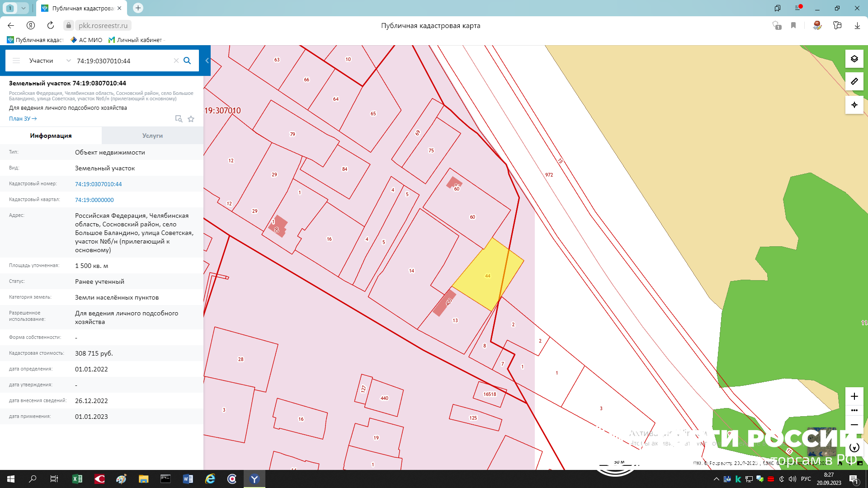Open the map basemap thumbnail switcher

tap(821, 442)
